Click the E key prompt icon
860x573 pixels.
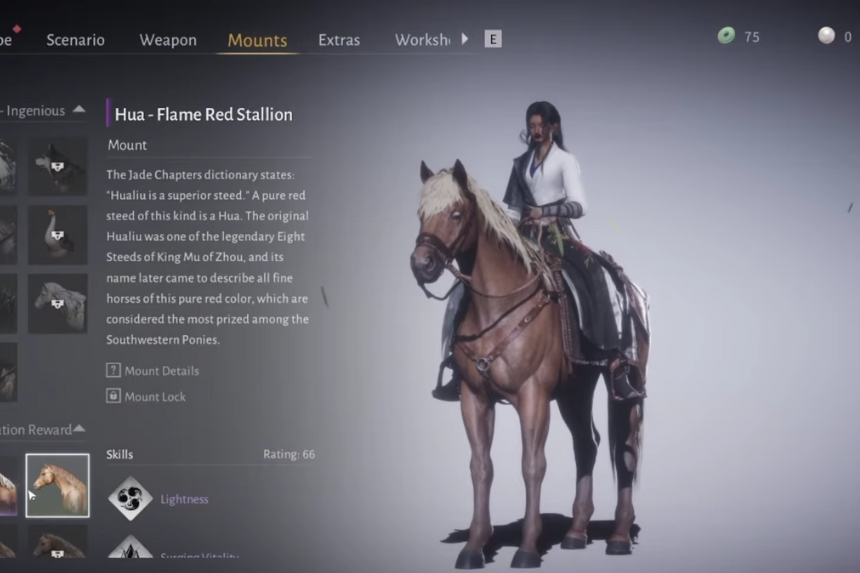tap(493, 39)
